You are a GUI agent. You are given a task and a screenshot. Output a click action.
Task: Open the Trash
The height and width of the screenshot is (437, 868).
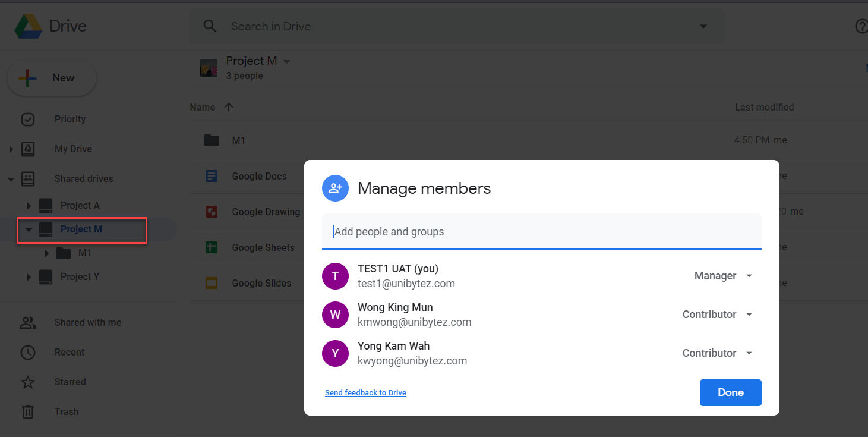[x=67, y=411]
